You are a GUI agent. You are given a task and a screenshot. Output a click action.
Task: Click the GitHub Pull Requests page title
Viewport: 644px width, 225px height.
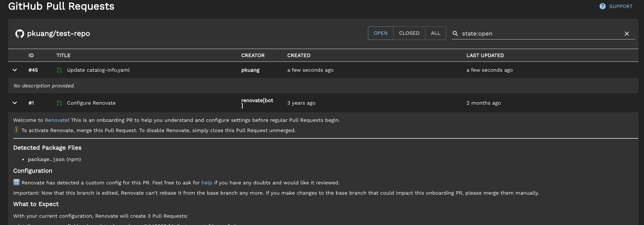[61, 6]
